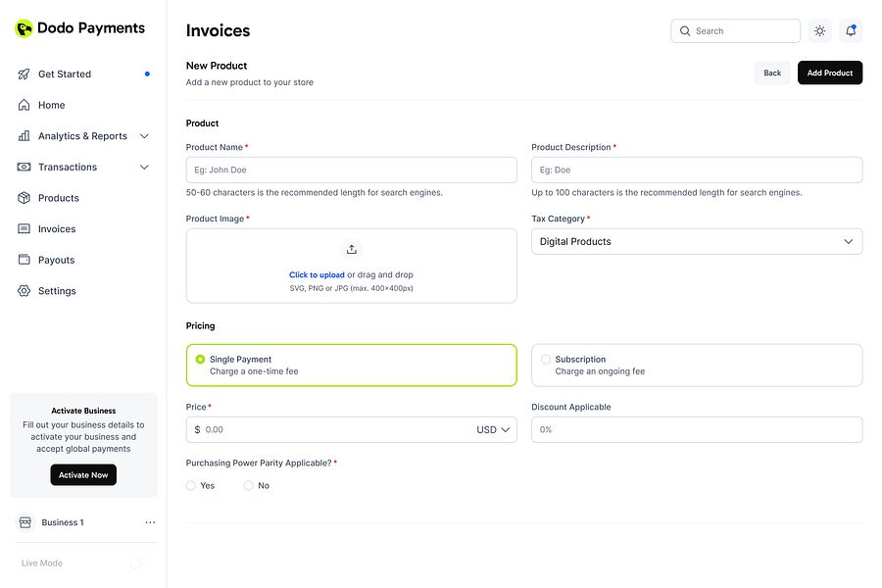This screenshot has width=882, height=588.
Task: Click the Products box icon in sidebar
Action: pyautogui.click(x=24, y=198)
